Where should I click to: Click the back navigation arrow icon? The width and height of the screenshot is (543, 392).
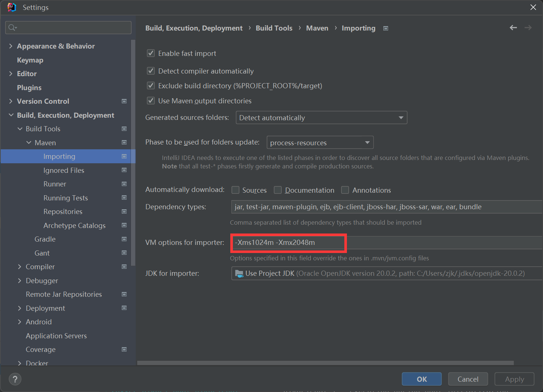pyautogui.click(x=513, y=28)
